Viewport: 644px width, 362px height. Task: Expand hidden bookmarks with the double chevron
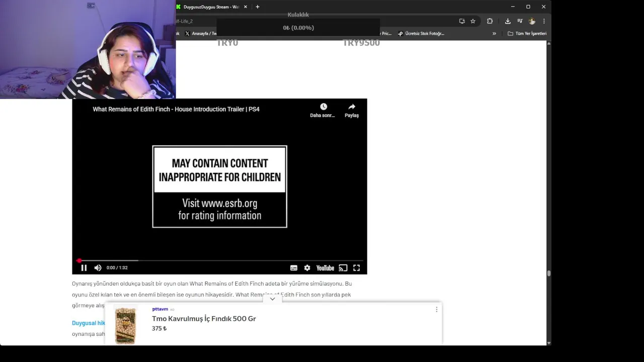pyautogui.click(x=494, y=34)
